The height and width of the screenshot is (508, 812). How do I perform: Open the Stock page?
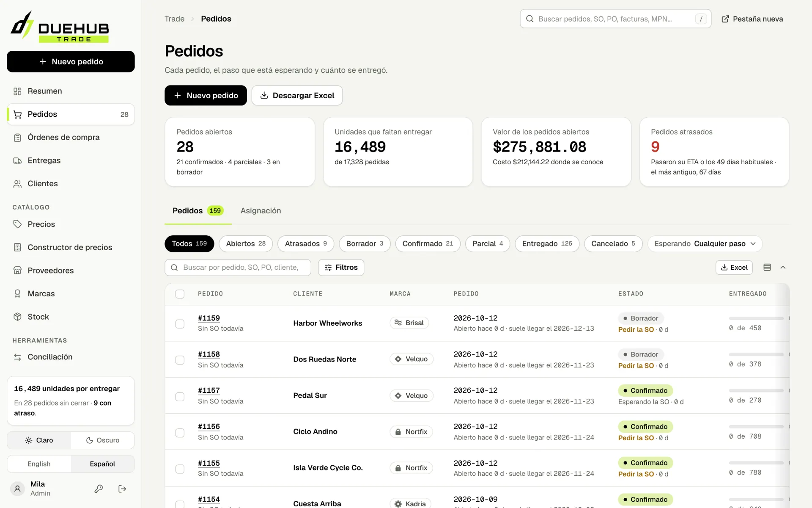tap(71, 317)
